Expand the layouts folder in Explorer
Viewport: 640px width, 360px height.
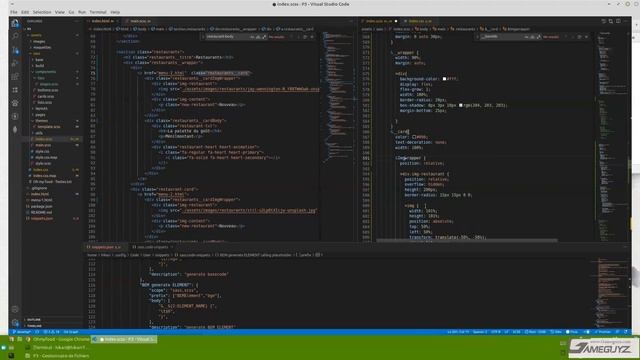point(41,109)
